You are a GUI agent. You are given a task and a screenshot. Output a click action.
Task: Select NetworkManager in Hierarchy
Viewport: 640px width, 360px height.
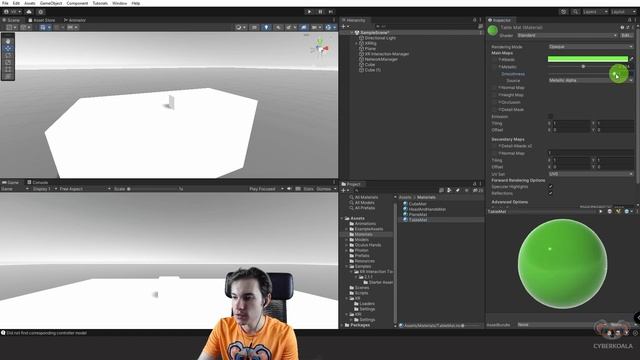[x=381, y=59]
